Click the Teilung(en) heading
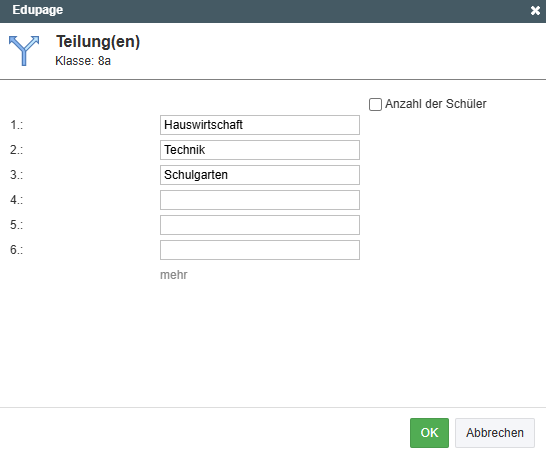Image resolution: width=546 pixels, height=456 pixels. (x=98, y=42)
